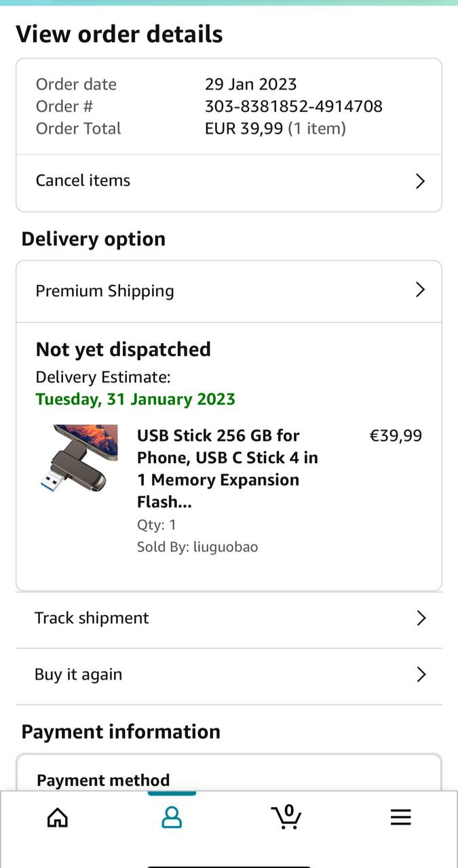Open Track shipment
Viewport: 458px width, 868px height.
[x=92, y=618]
